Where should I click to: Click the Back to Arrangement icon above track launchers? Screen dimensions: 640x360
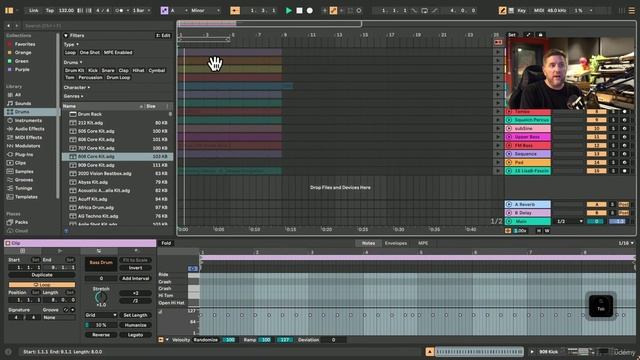498,42
